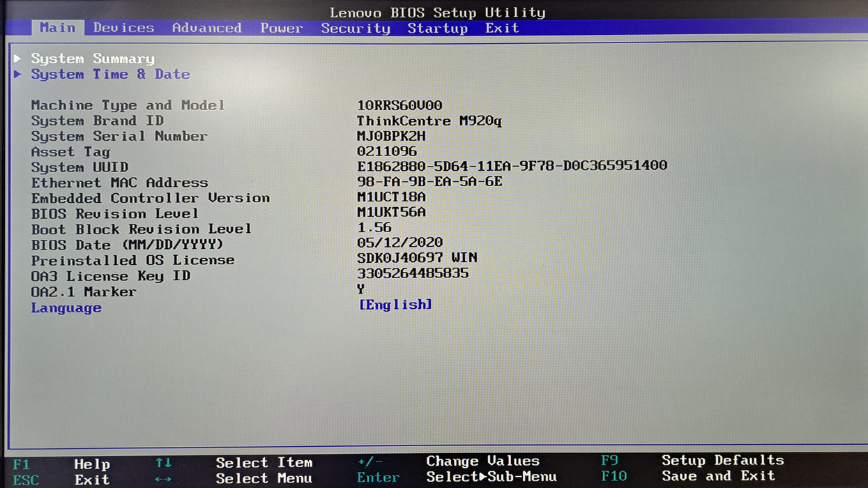The width and height of the screenshot is (868, 488).
Task: Change the [English] language value
Action: coord(395,305)
